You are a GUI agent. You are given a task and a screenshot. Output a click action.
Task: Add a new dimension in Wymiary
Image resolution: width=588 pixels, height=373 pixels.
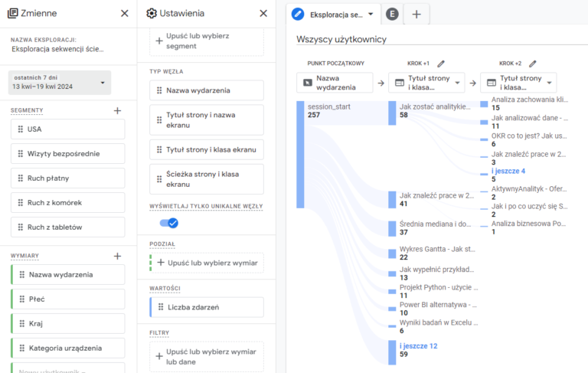tap(117, 256)
